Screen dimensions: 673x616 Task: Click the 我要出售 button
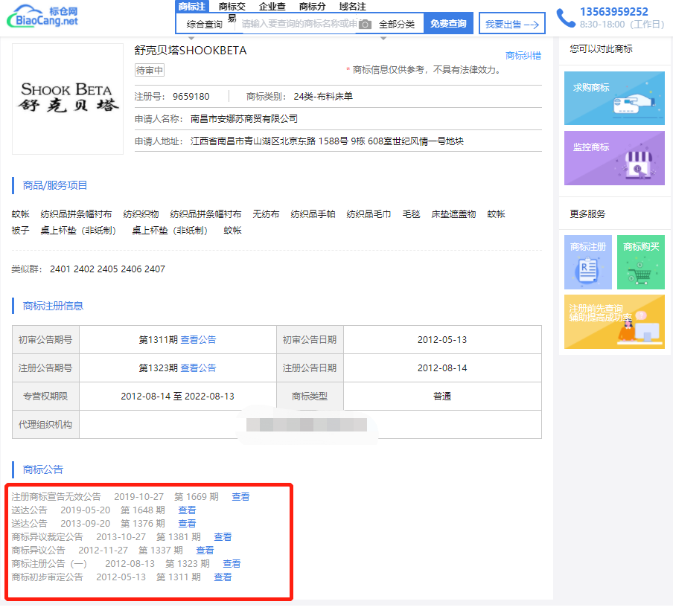(x=511, y=24)
